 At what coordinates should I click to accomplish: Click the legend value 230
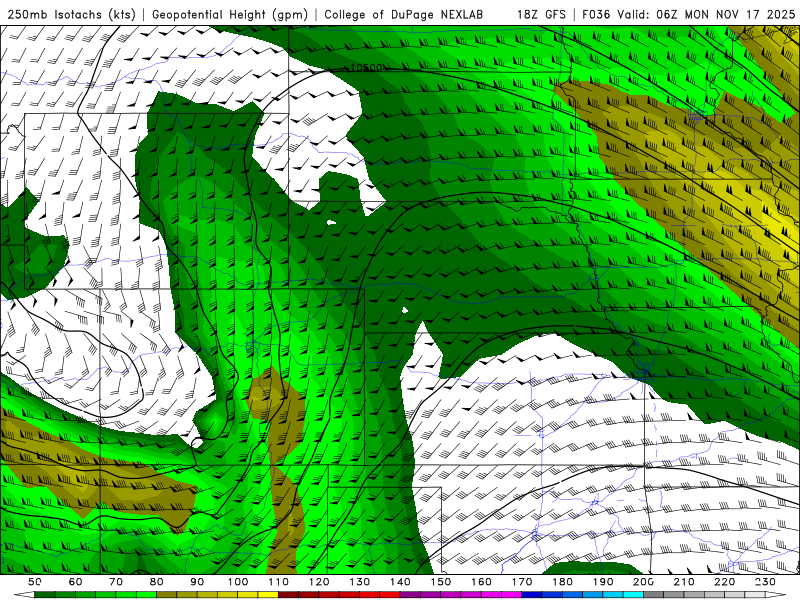coord(765,582)
